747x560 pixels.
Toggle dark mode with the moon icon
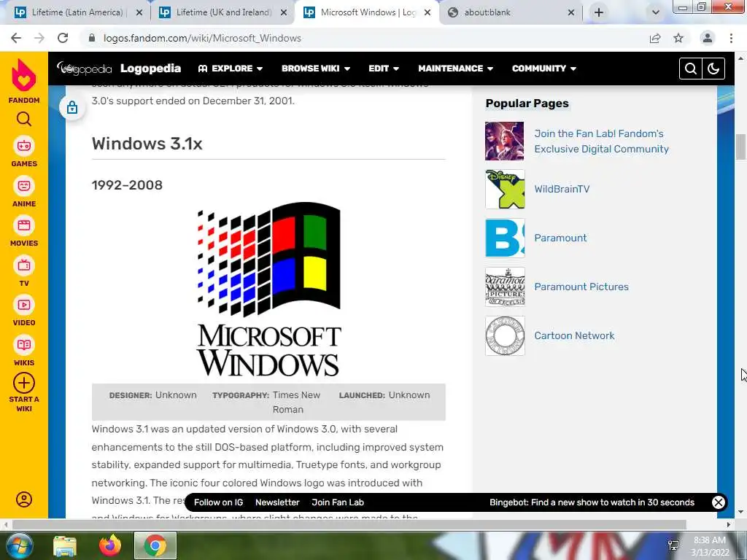tap(713, 69)
